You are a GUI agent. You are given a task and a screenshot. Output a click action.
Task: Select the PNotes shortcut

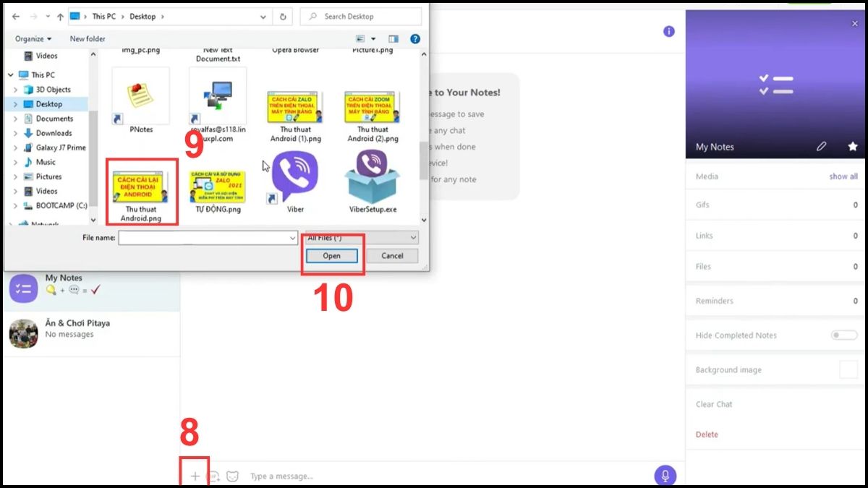pyautogui.click(x=140, y=101)
